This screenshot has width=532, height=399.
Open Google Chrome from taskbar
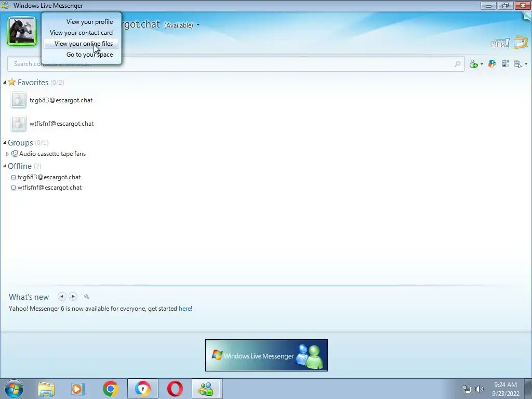(111, 389)
